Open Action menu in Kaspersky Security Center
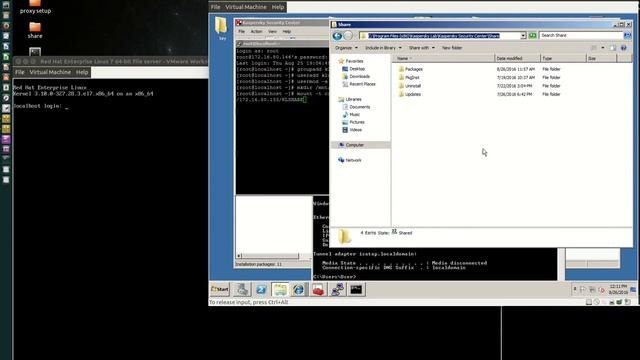Screen dimensions: 640x360 coord(256,31)
